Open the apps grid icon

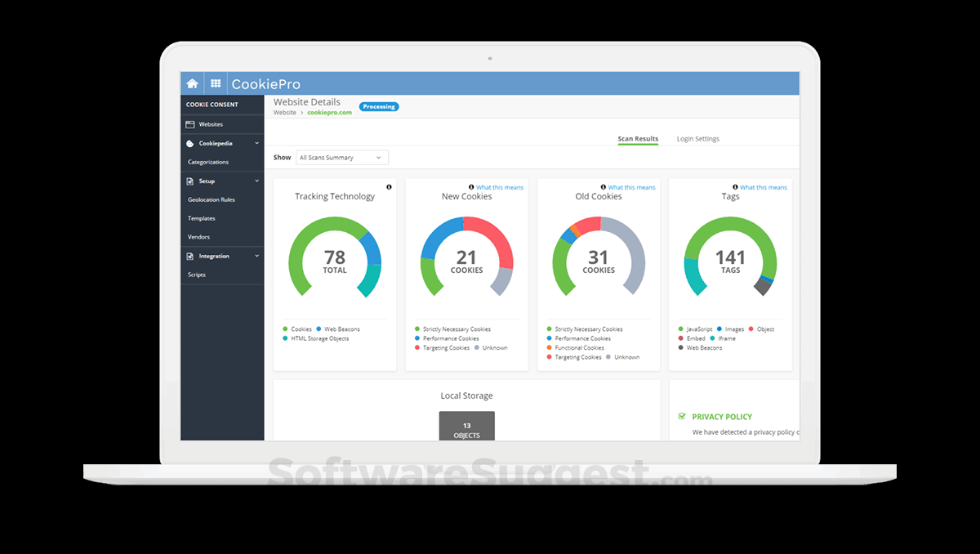point(216,83)
